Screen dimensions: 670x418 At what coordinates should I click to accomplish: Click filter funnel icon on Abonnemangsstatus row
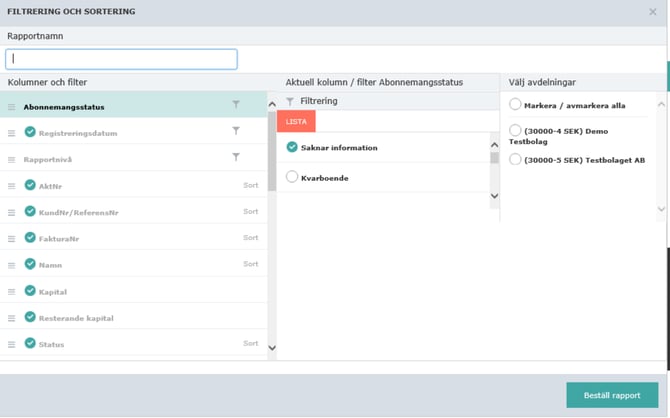tap(236, 105)
